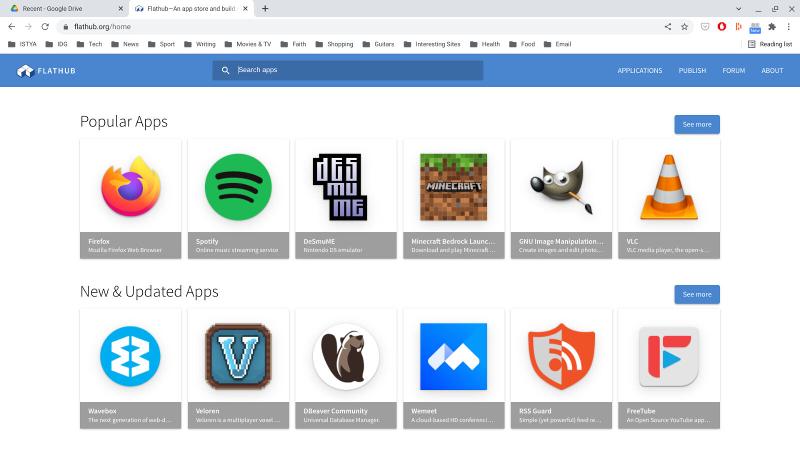Open the Spotify app icon
The width and height of the screenshot is (800, 450).
pos(238,187)
